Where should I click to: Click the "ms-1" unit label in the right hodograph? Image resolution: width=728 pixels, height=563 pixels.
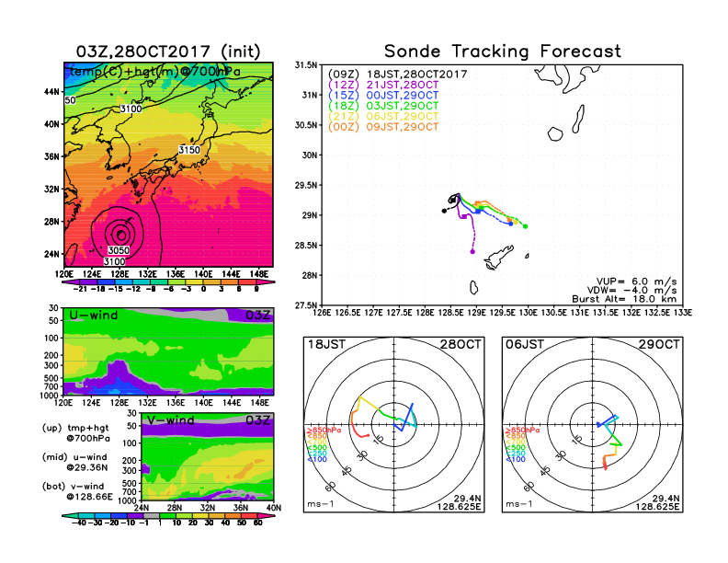pyautogui.click(x=518, y=504)
